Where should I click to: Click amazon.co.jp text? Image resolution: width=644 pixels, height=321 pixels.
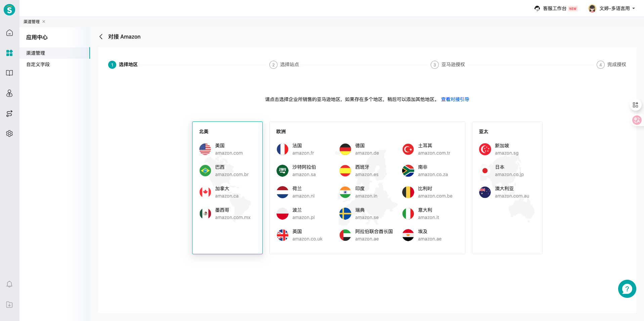[509, 174]
